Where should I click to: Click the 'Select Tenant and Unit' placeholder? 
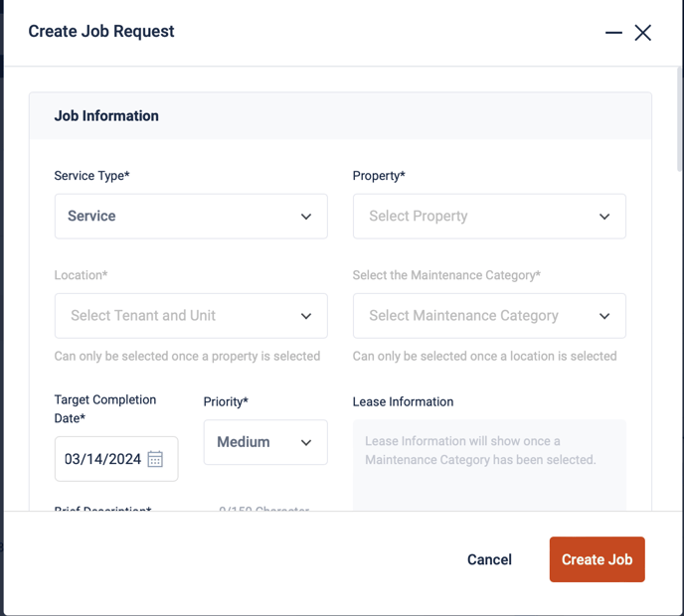pos(143,315)
